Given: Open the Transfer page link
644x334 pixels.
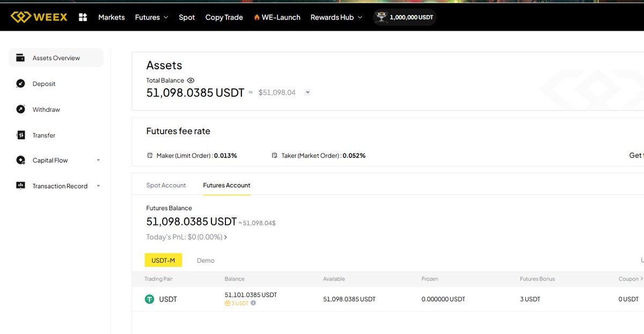Looking at the screenshot, I should 44,135.
